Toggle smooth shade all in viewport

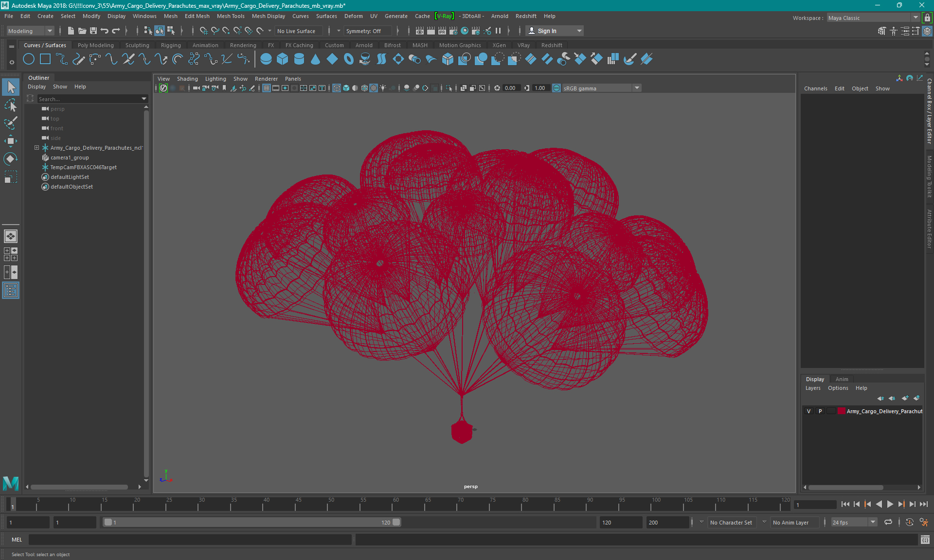click(x=346, y=88)
